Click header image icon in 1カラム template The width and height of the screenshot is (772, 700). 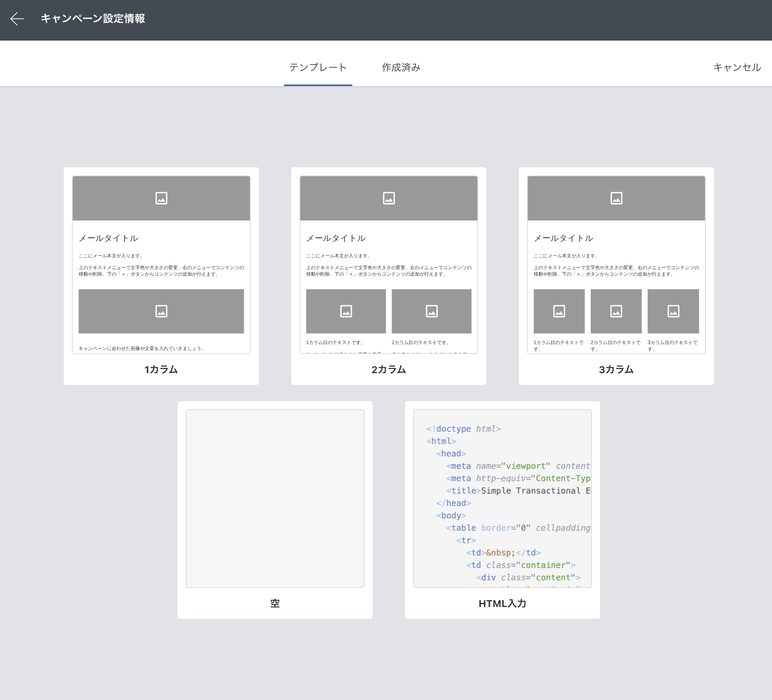(x=161, y=198)
